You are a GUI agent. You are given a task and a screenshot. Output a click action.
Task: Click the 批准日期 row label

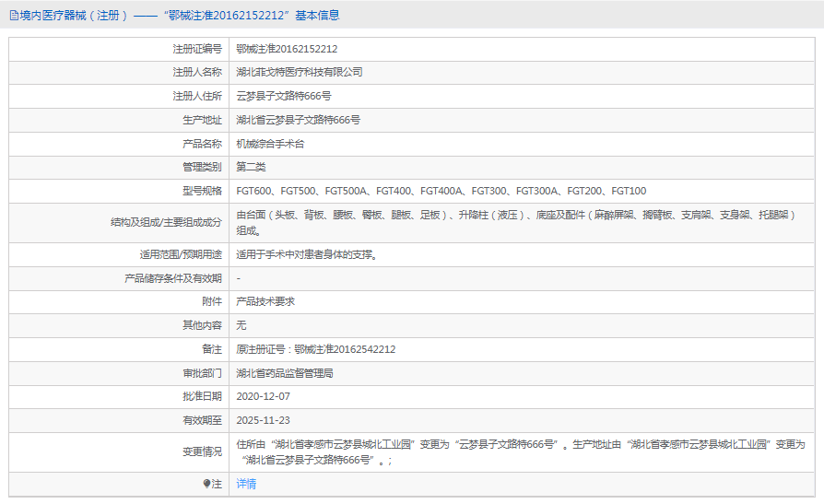(203, 396)
